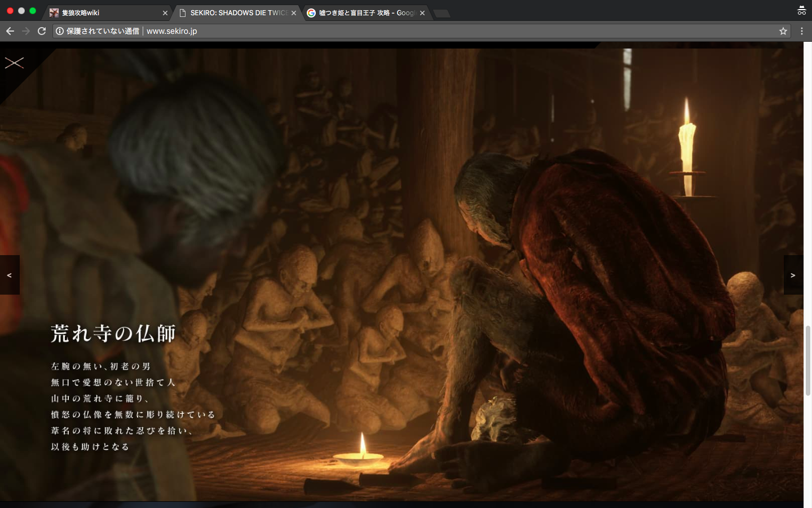Switch to the 隻狼攻略wiki tab
Viewport: 812px width, 508px height.
point(107,12)
